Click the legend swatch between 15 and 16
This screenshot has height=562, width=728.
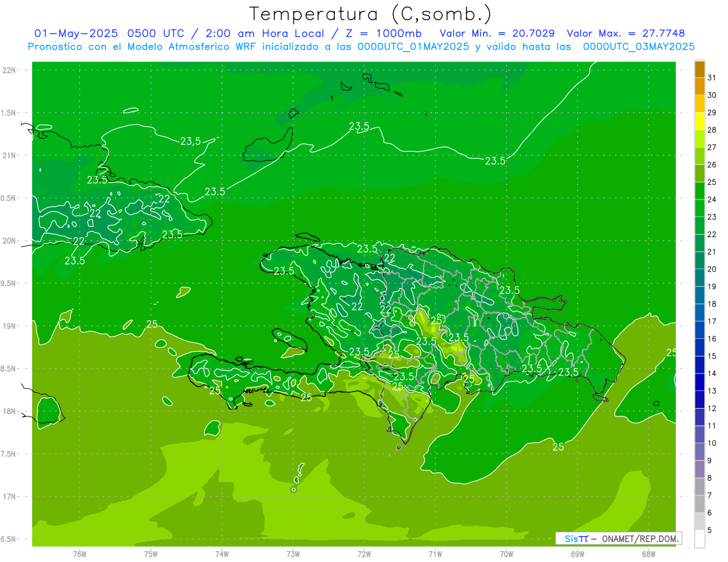tap(699, 347)
